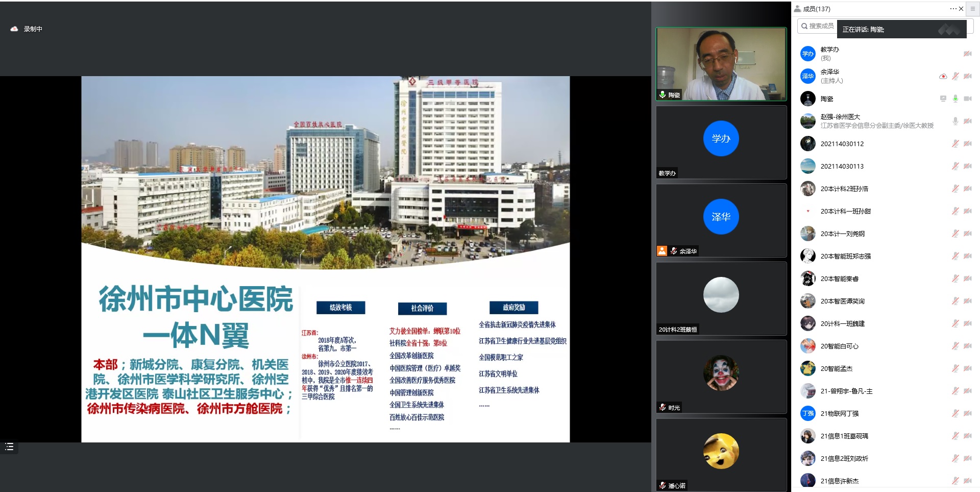Open member panel more options (…)
Screen dimensions: 980x492
pos(953,9)
